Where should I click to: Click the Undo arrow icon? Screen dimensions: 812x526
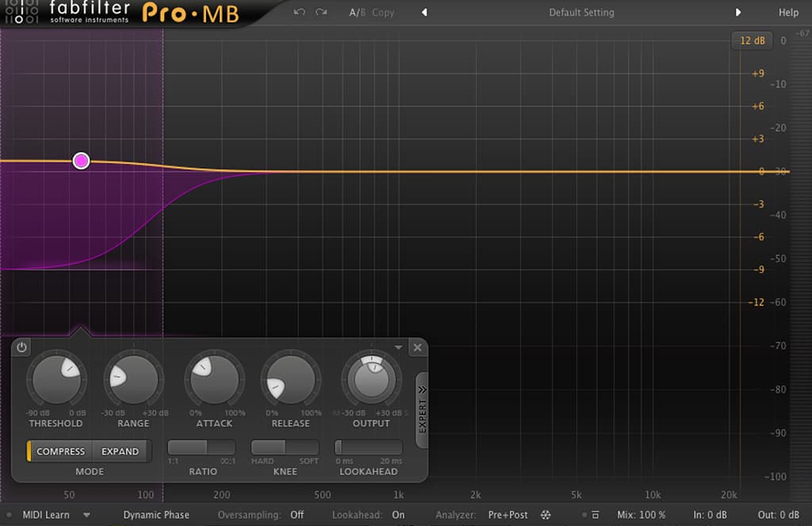(x=299, y=12)
